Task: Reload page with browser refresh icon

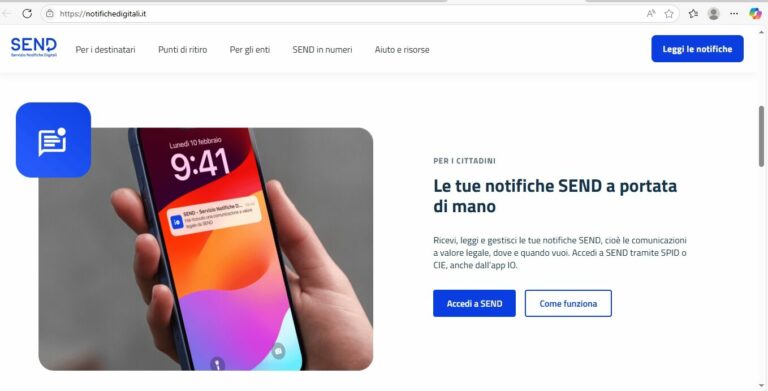Action: coord(27,14)
